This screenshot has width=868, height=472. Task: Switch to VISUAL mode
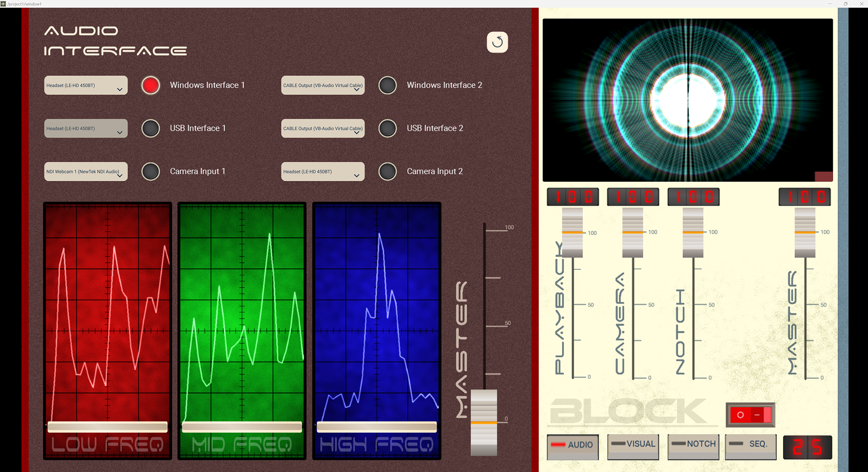633,447
